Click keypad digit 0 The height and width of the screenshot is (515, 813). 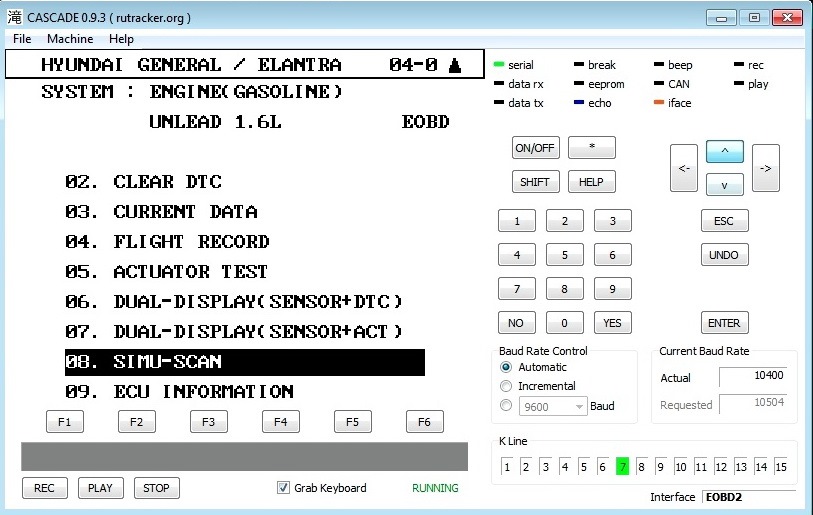tap(565, 323)
